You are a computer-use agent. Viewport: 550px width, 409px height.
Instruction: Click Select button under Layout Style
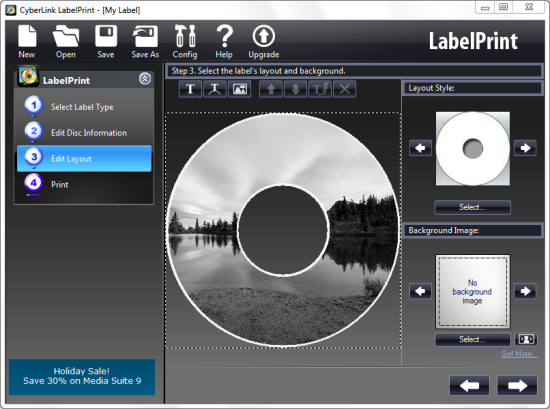472,207
